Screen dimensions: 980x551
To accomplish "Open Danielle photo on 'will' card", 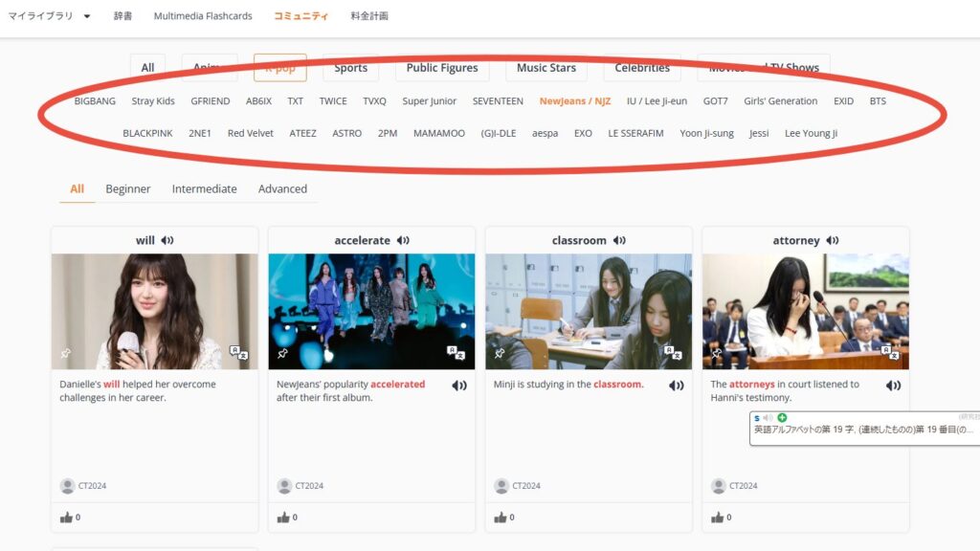I will [154, 311].
